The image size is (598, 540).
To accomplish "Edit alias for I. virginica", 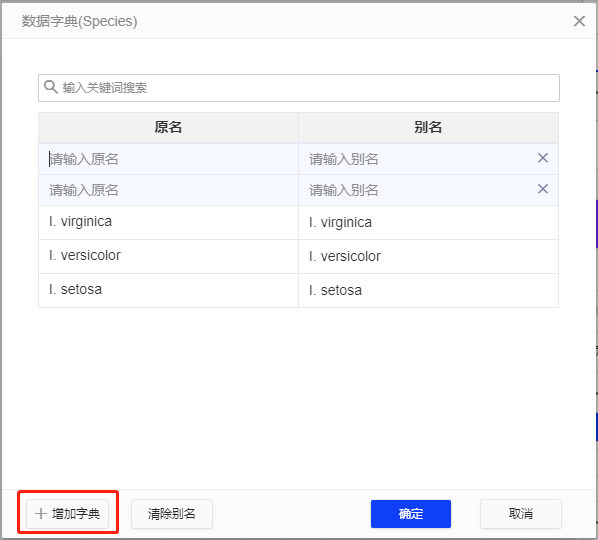I will (x=428, y=222).
